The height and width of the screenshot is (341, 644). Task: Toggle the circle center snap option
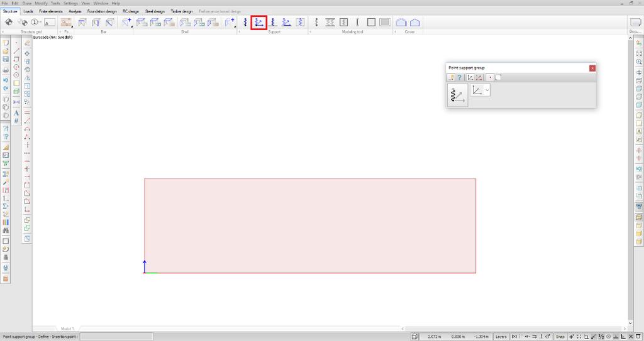609,337
